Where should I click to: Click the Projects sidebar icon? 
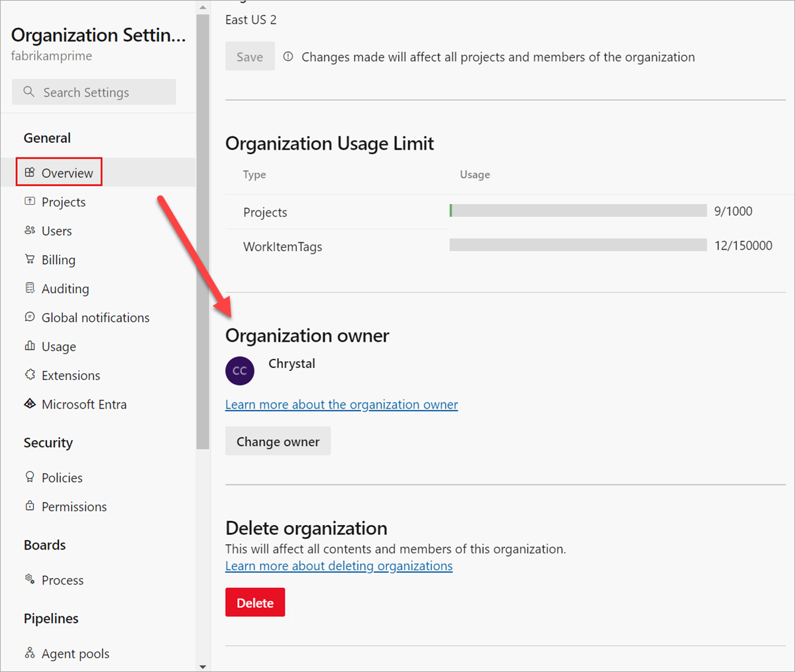click(30, 201)
